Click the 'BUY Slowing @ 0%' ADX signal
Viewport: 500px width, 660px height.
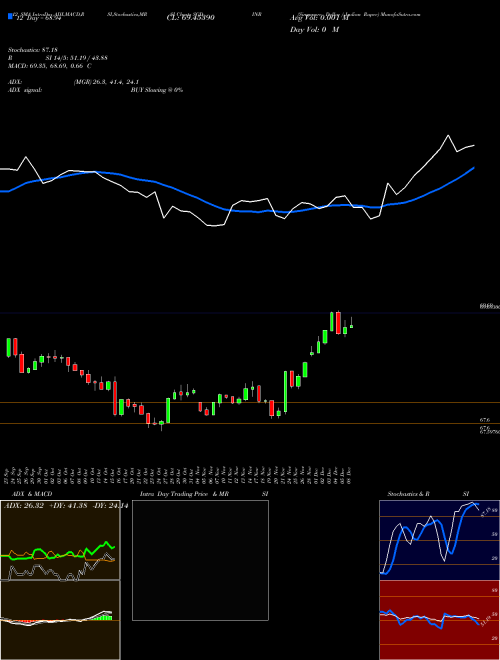point(157,90)
